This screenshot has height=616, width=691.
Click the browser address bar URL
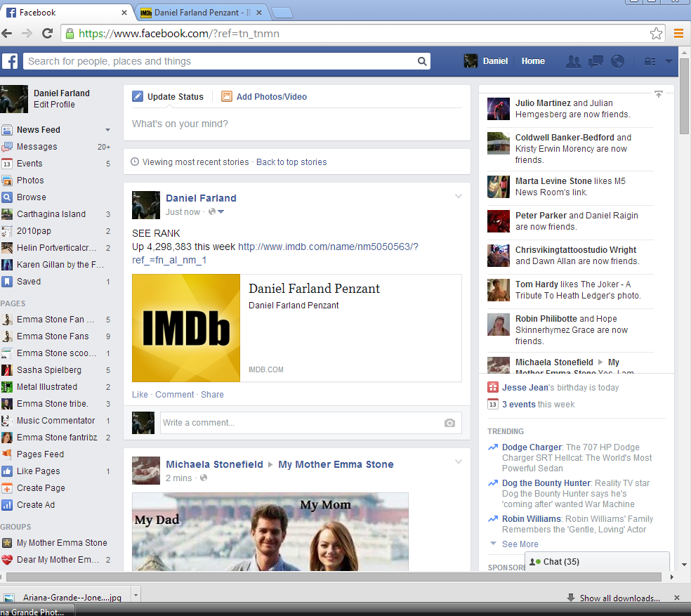click(x=179, y=34)
